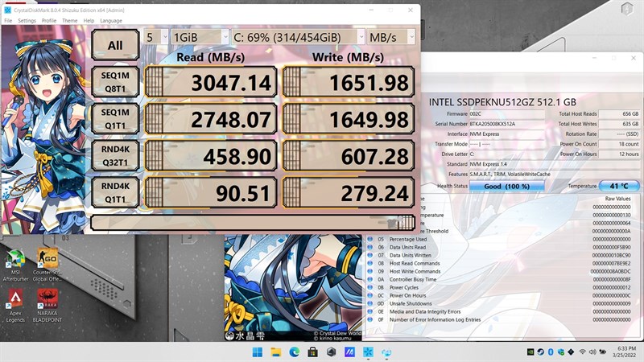Open Microsoft Store from taskbar

(312, 352)
